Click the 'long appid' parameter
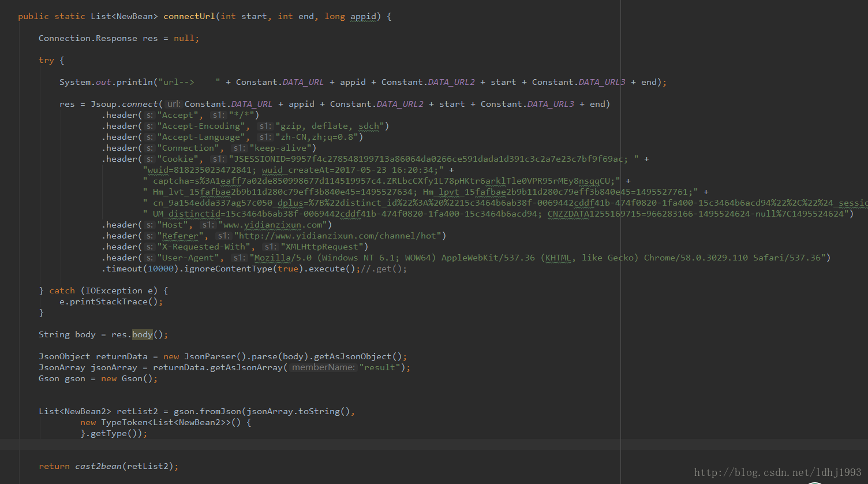 (350, 16)
